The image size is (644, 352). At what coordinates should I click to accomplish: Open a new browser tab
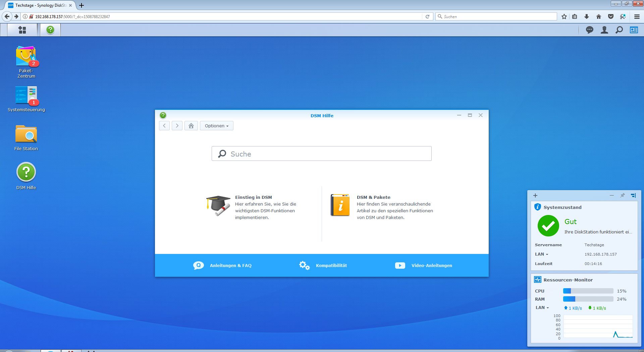pyautogui.click(x=82, y=5)
